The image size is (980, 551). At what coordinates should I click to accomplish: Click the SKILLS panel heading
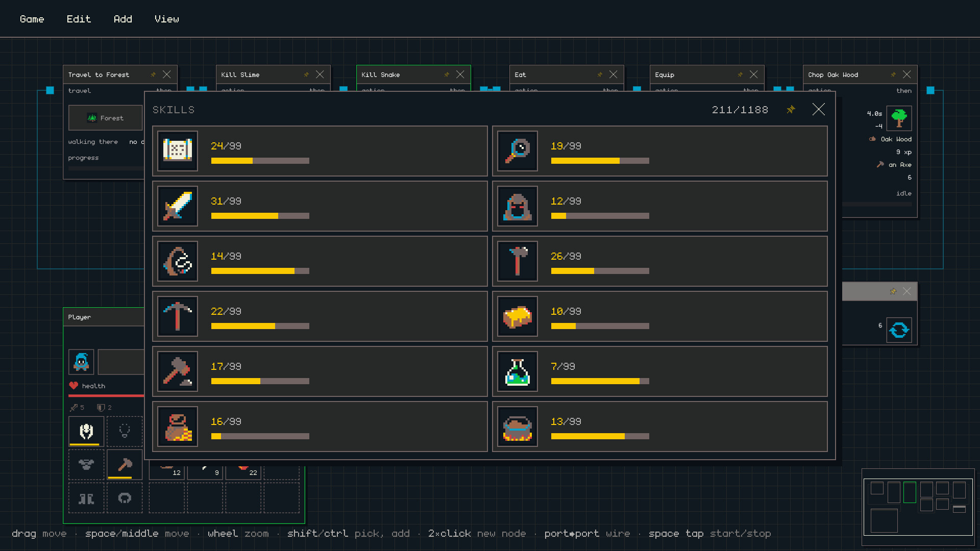174,110
